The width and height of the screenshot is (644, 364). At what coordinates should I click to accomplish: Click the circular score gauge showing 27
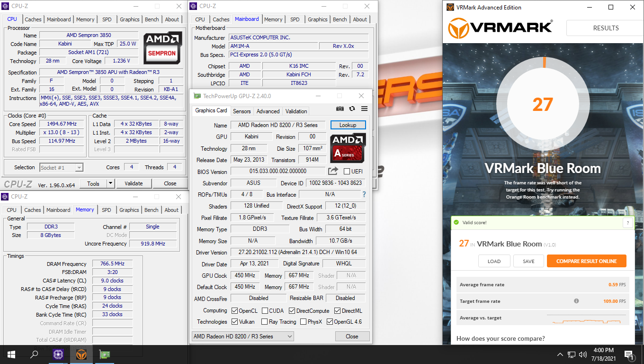point(543,104)
